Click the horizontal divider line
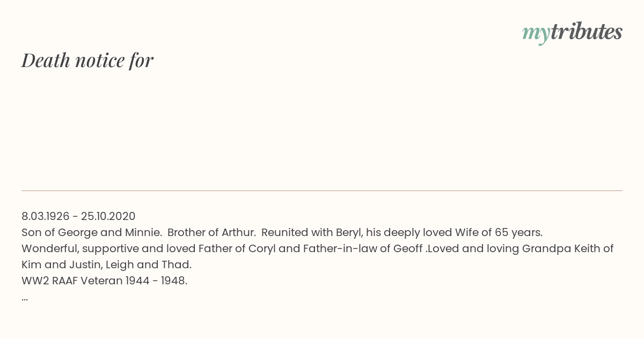The height and width of the screenshot is (338, 644). click(x=322, y=190)
